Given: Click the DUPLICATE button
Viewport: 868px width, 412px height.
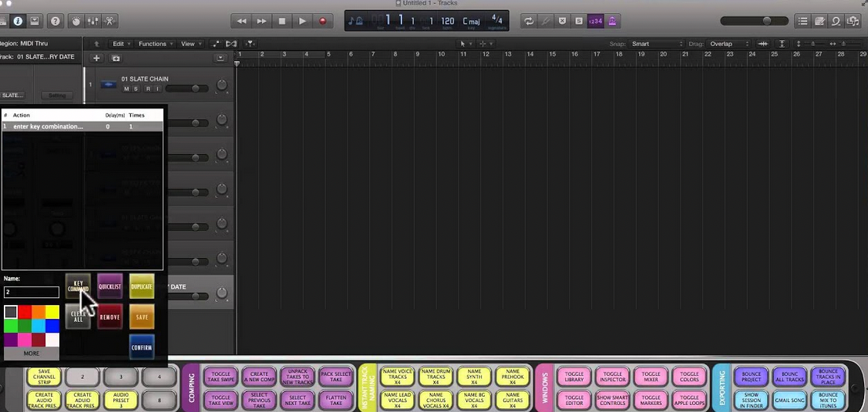Looking at the screenshot, I should (142, 286).
